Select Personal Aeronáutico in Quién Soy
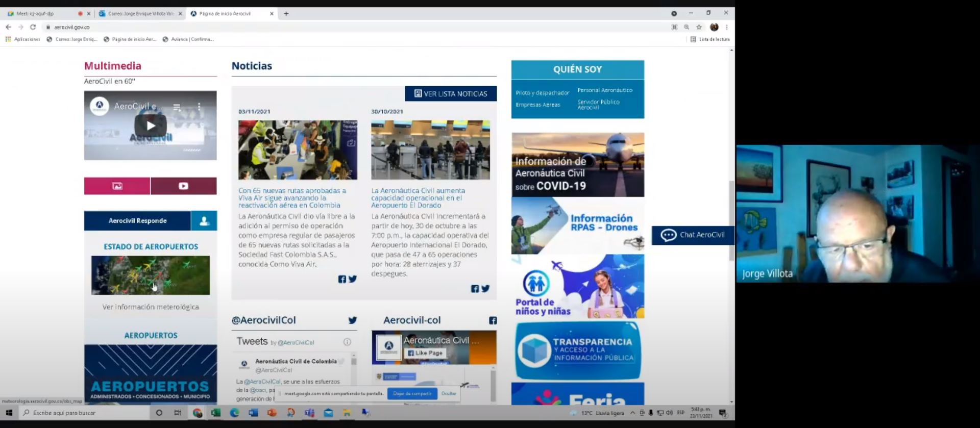 click(x=605, y=90)
